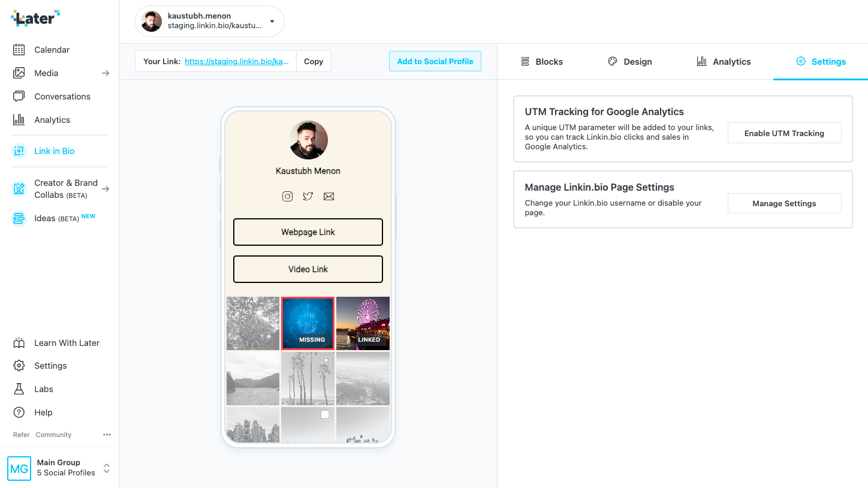
Task: Select the gray tree branches thumbnail
Action: [x=253, y=323]
